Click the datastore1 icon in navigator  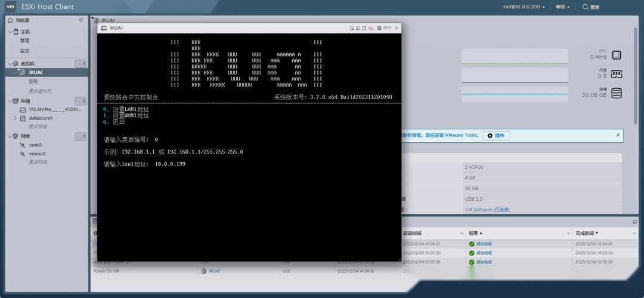(23, 118)
